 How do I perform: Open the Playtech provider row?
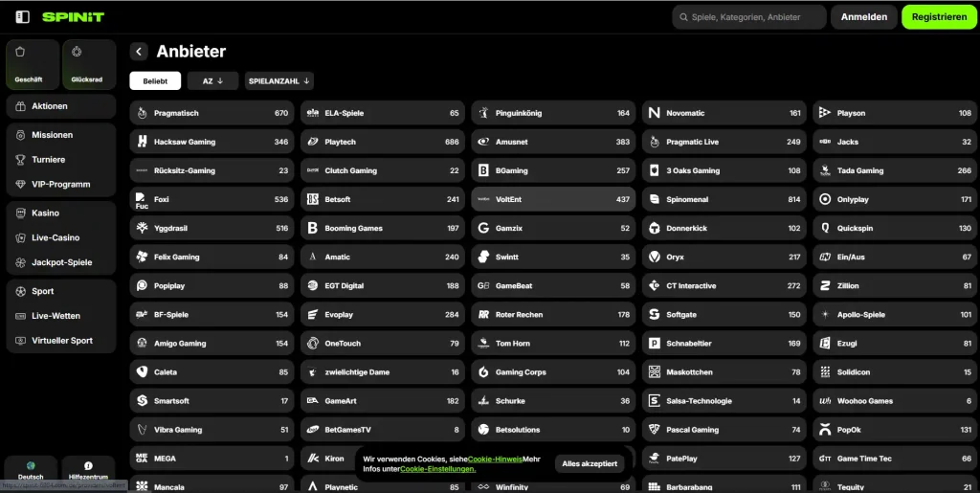(x=383, y=142)
